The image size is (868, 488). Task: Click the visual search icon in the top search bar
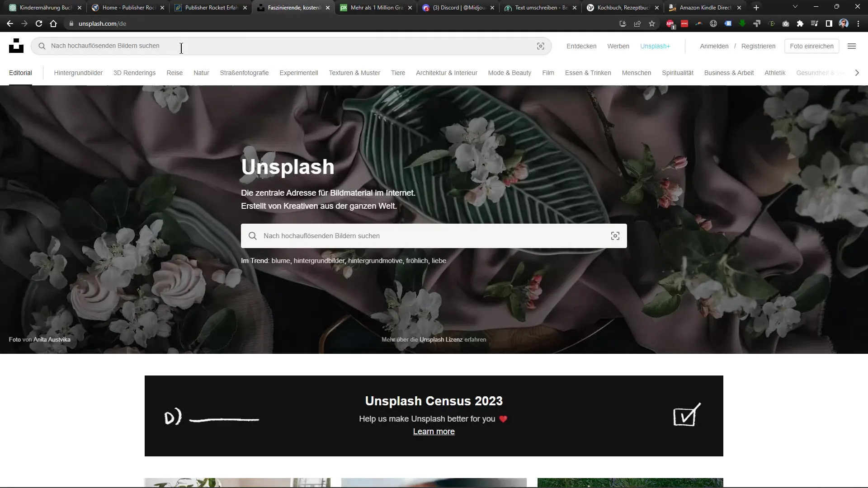540,46
